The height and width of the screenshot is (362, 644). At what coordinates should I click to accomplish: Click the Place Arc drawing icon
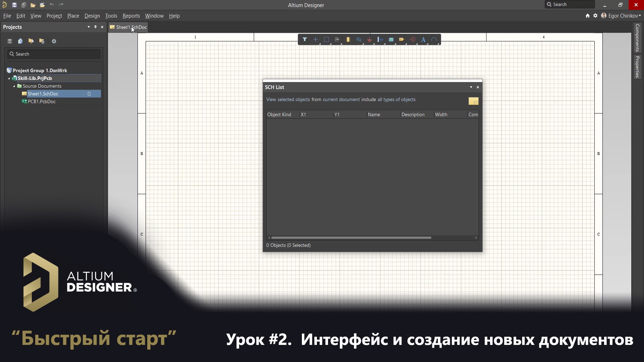point(435,40)
